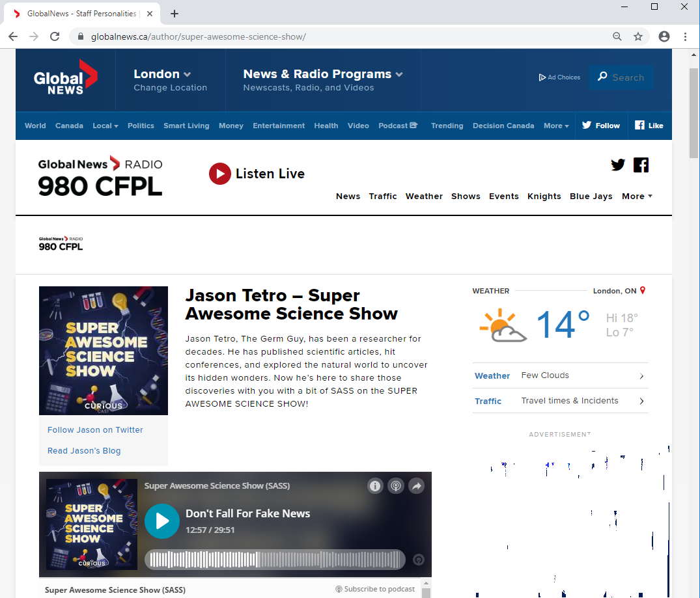Click Subscribe to podcast below the player
700x598 pixels.
point(375,589)
